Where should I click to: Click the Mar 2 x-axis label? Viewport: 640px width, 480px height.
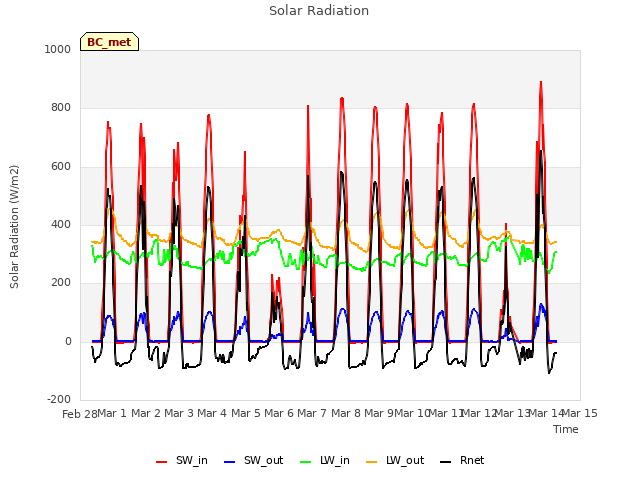coord(146,413)
